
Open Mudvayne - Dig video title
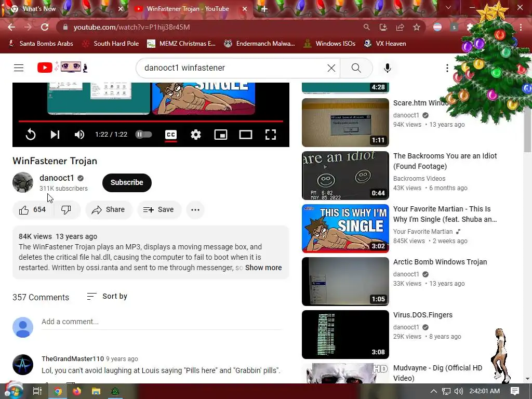437,373
